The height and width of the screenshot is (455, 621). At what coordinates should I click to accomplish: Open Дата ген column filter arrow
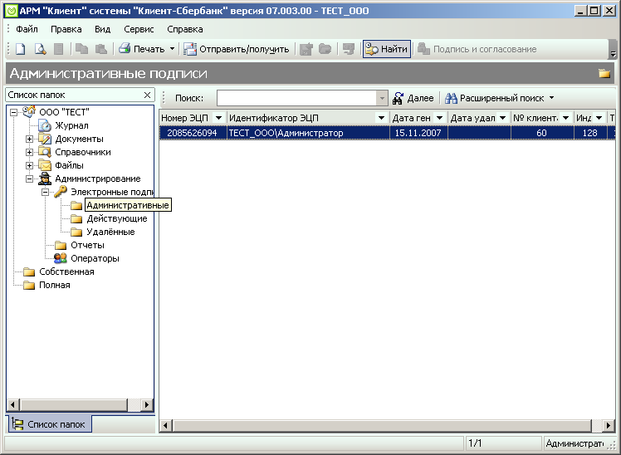[x=439, y=118]
